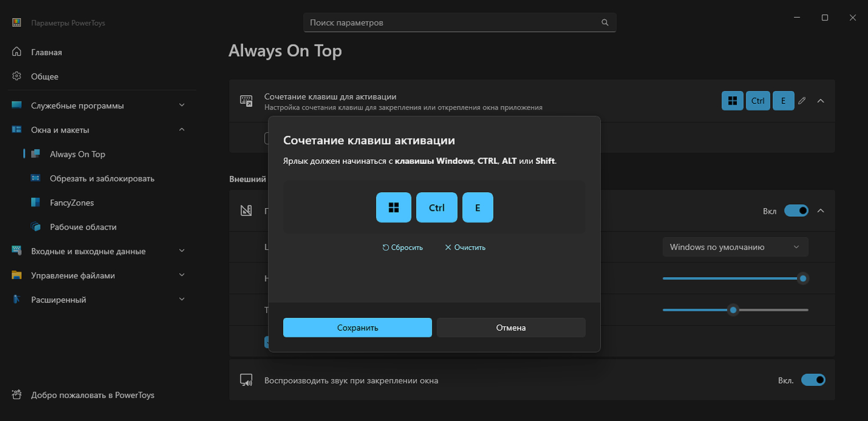Expand the Расширенный section chevron
Screen dimensions: 868x421
[182, 299]
